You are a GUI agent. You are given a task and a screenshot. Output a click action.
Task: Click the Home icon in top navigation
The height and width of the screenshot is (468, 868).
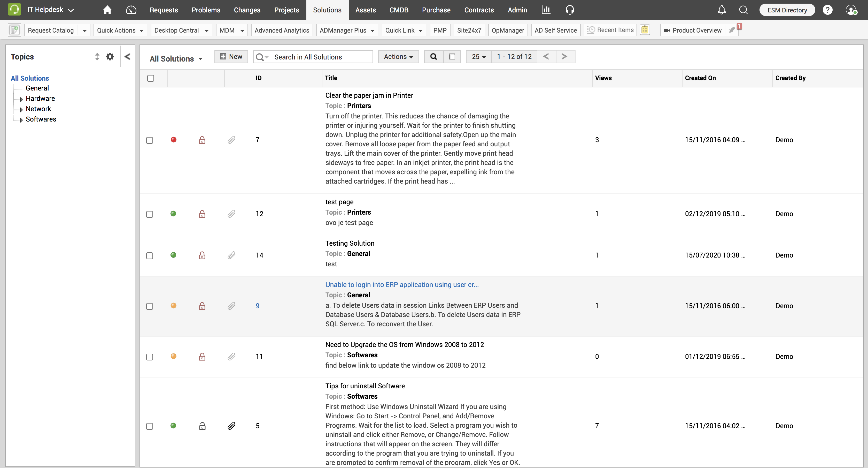[x=107, y=10]
